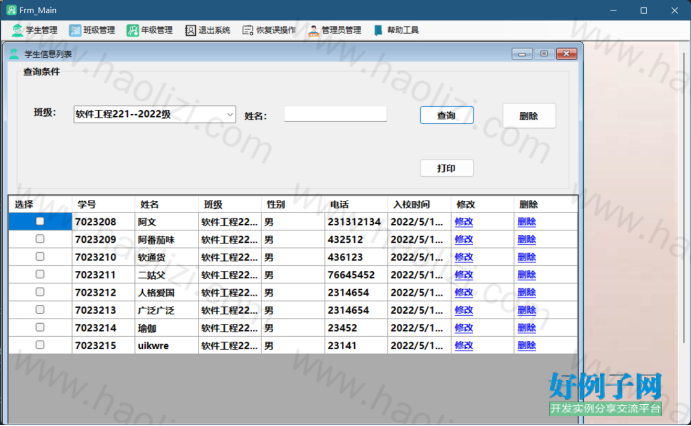
Task: Tick the checkbox for student 7023214
Action: pyautogui.click(x=40, y=327)
